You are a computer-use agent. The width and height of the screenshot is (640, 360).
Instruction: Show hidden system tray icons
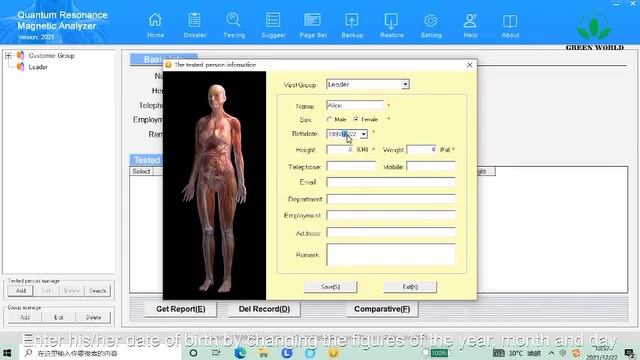point(551,353)
